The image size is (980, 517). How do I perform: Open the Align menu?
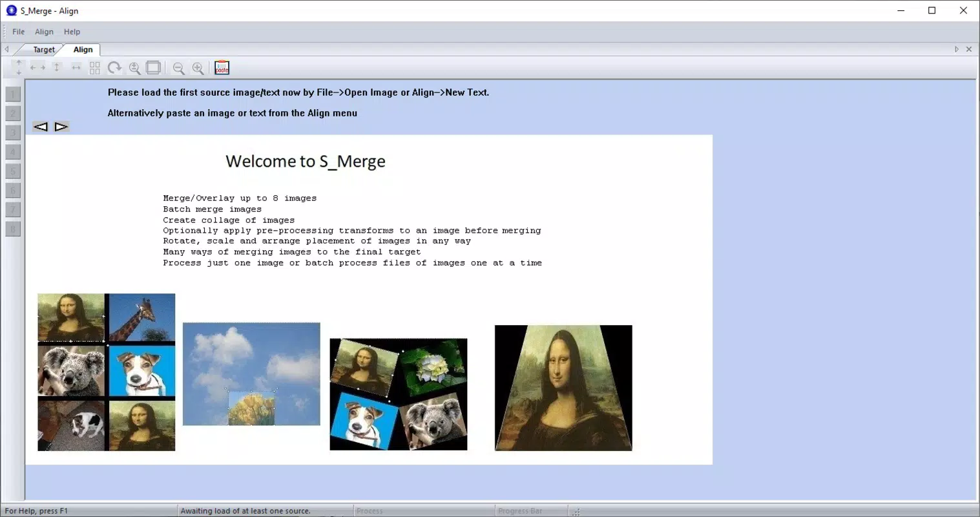point(44,32)
